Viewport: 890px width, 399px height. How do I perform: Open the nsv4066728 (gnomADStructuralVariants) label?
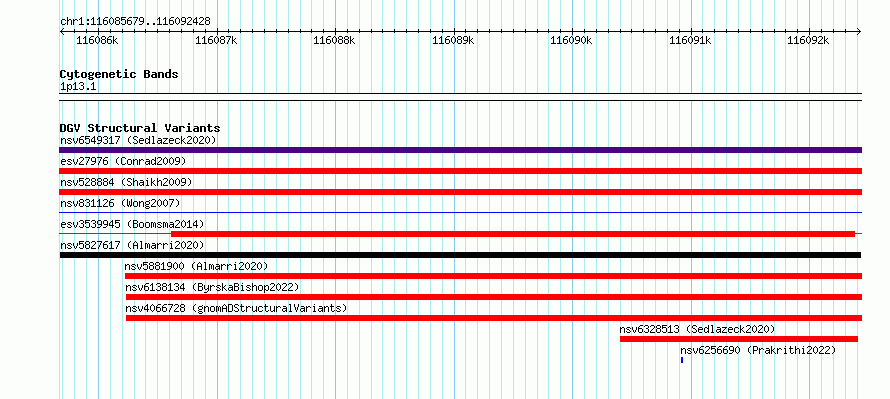236,308
